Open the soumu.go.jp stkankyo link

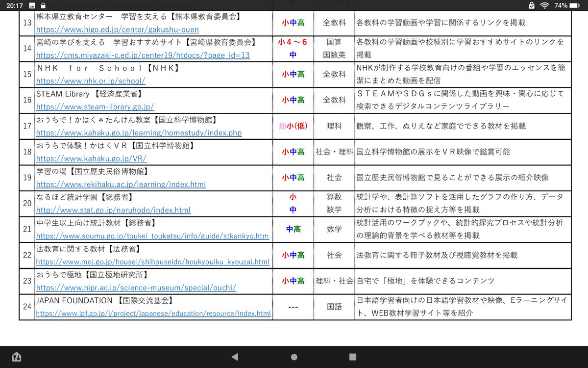(152, 236)
